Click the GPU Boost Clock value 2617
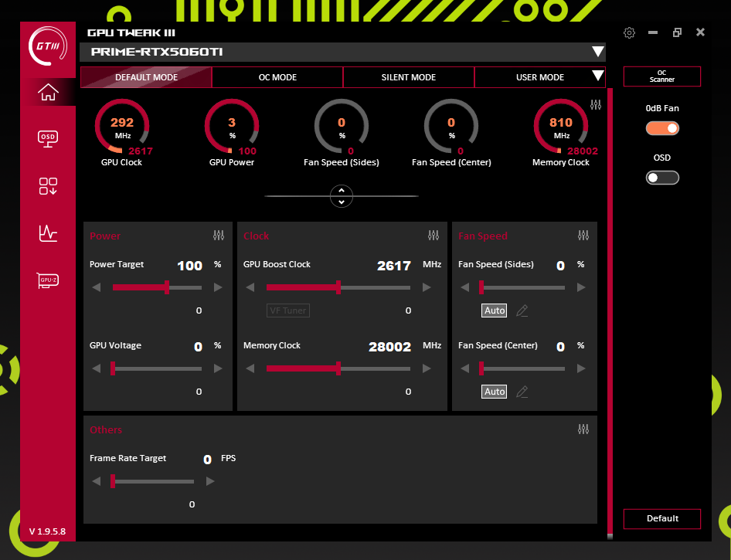 click(394, 266)
